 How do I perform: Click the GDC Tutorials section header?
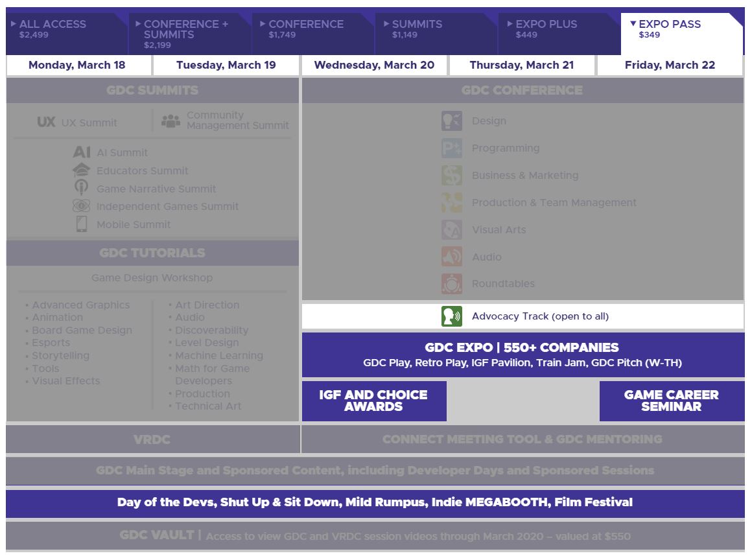click(x=152, y=253)
